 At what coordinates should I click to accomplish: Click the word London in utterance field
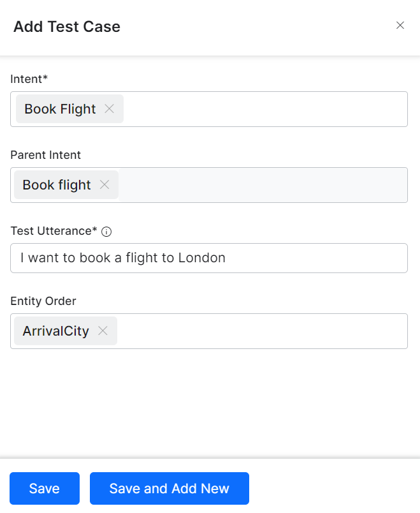(x=201, y=258)
